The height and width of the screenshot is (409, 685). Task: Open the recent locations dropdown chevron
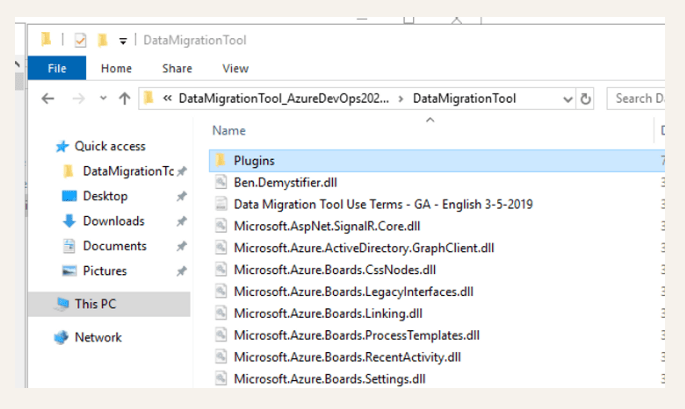103,98
